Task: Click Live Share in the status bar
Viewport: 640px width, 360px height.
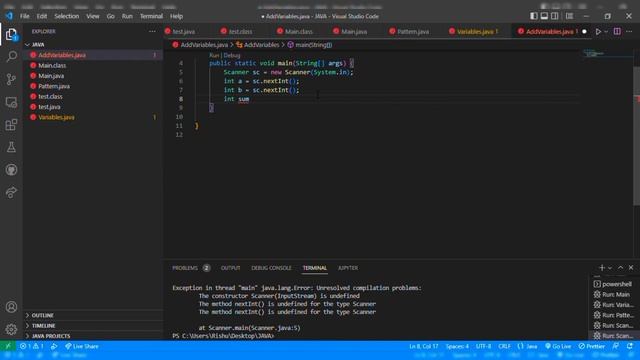Action: pos(82,346)
